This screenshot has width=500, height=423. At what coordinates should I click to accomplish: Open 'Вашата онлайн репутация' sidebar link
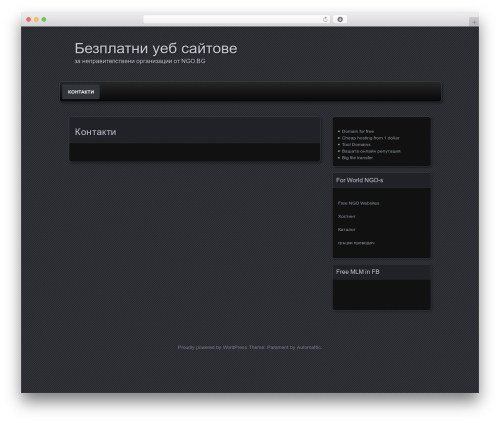pyautogui.click(x=371, y=151)
